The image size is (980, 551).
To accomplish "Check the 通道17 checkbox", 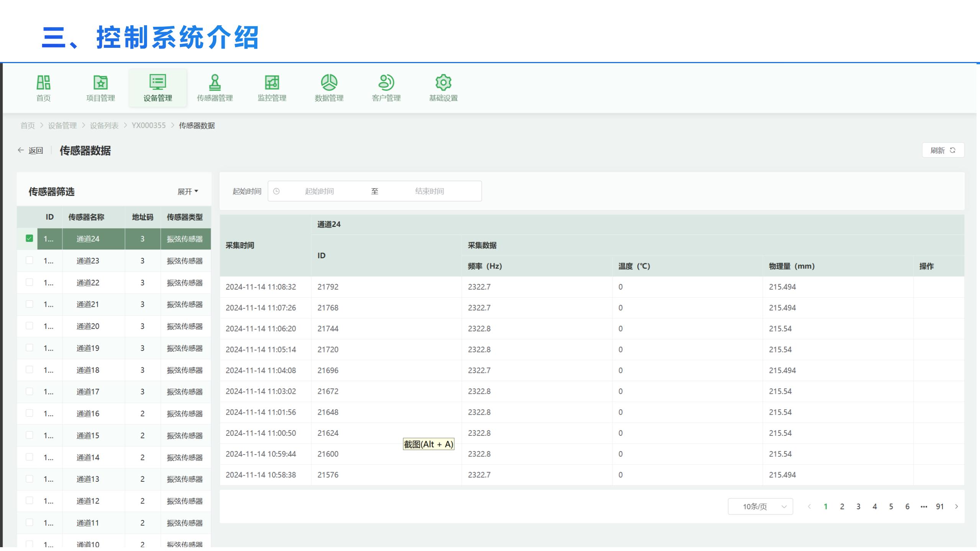I will [29, 391].
